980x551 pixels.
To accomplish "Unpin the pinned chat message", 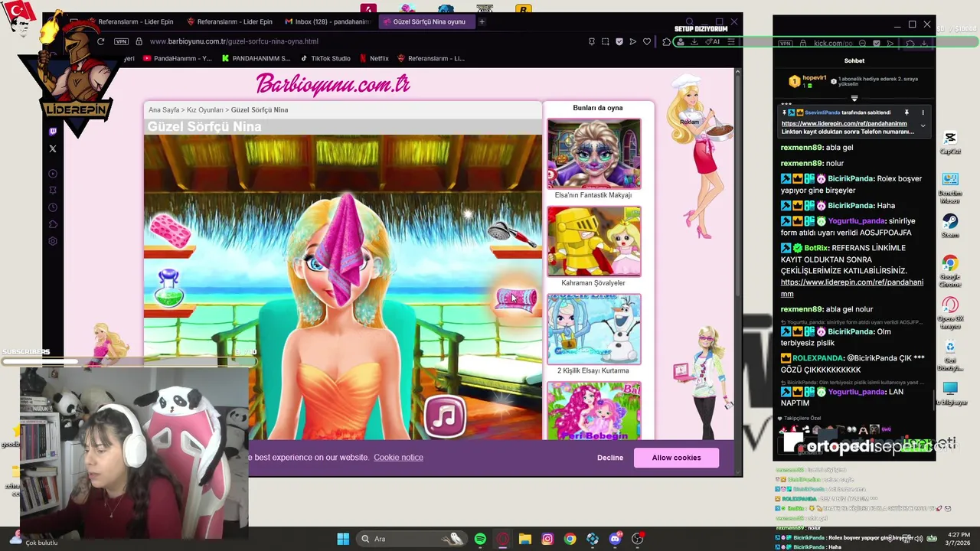I will pyautogui.click(x=906, y=112).
